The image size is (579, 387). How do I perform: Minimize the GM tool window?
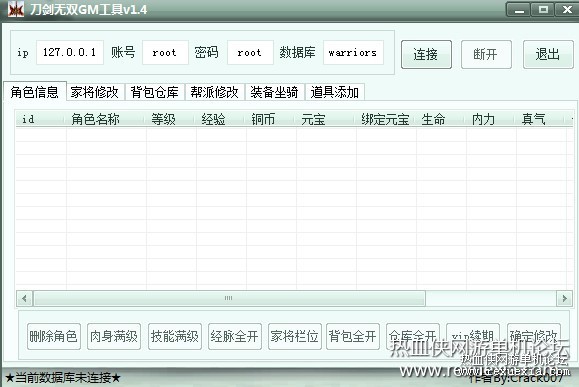[519, 10]
